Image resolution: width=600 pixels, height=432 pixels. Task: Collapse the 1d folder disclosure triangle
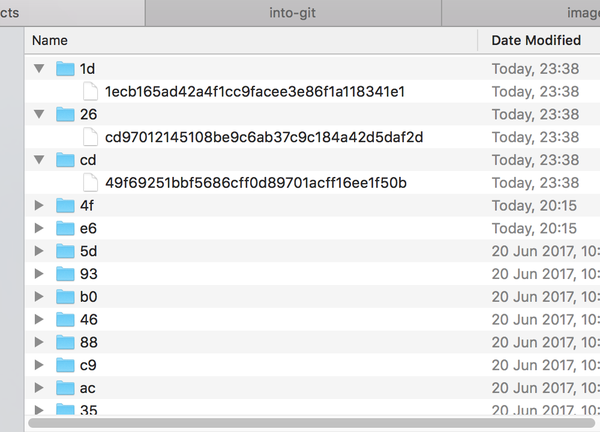[40, 69]
